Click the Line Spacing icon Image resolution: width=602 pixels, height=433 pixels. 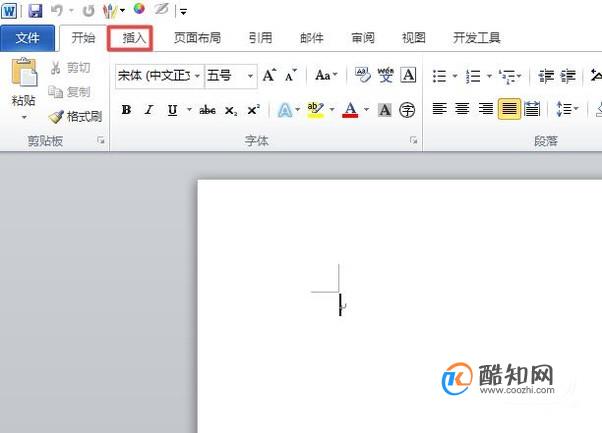coord(563,109)
